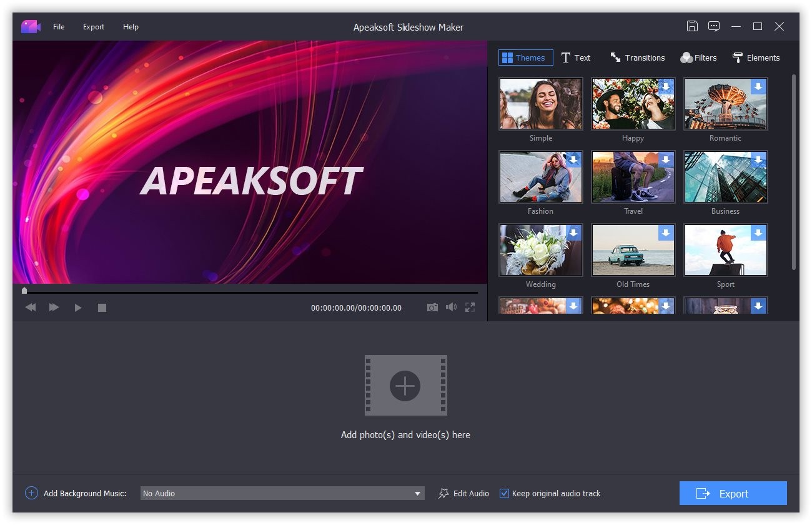The height and width of the screenshot is (525, 812).
Task: Click the themes panel vertical scrollbar
Action: coord(794,172)
